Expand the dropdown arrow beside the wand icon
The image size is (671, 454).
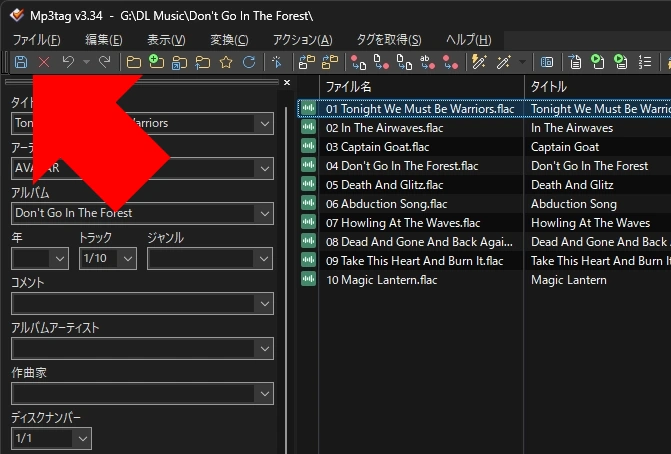522,62
